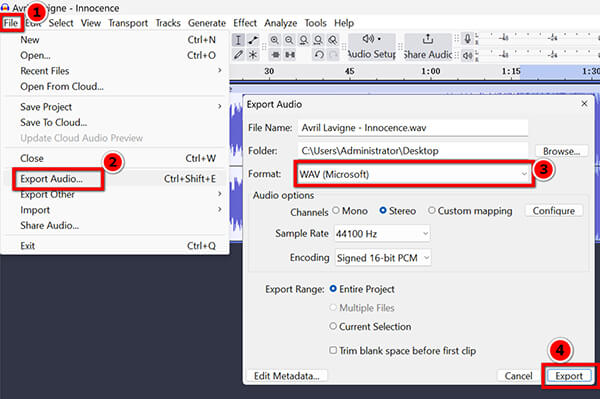The image size is (600, 399).
Task: Choose Current Selection export range
Action: coord(370,327)
